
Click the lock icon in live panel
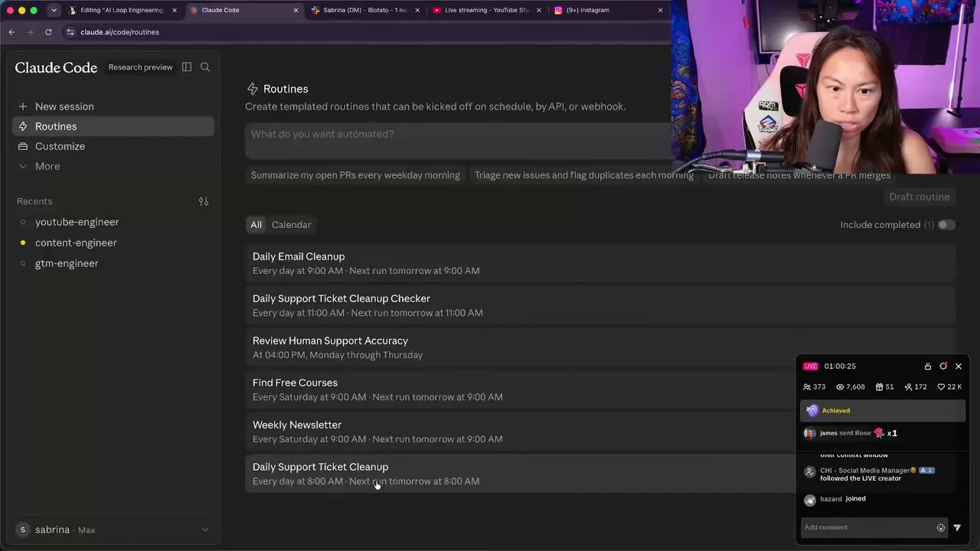pos(928,367)
